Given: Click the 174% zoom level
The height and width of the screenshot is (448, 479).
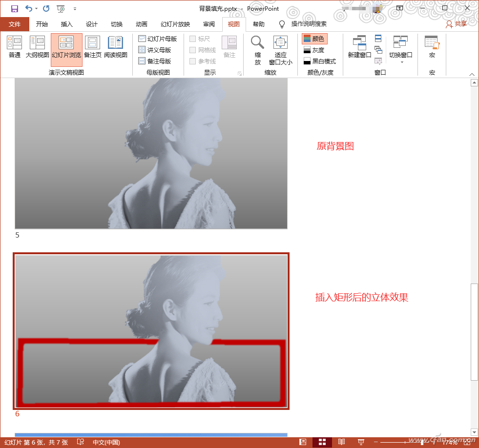Looking at the screenshot, I should tap(450, 442).
